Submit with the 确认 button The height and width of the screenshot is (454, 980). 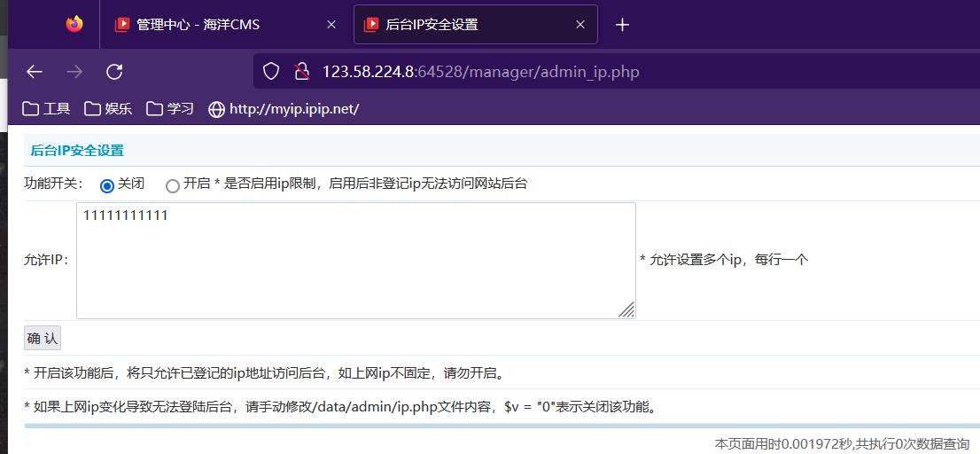pyautogui.click(x=43, y=339)
